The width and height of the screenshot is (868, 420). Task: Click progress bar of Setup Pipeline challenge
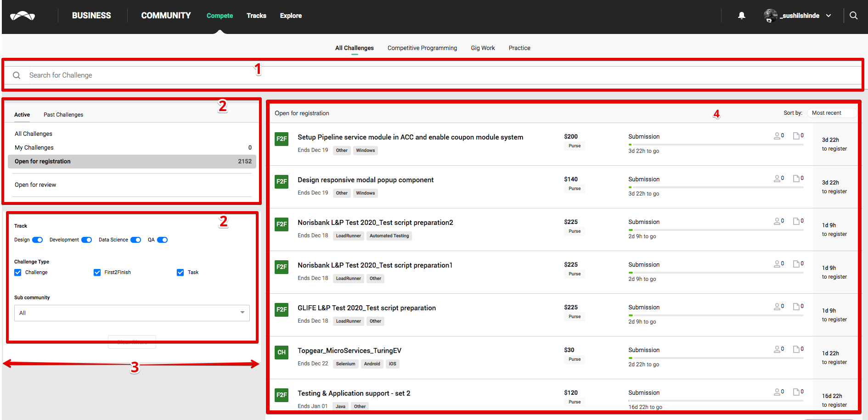716,145
